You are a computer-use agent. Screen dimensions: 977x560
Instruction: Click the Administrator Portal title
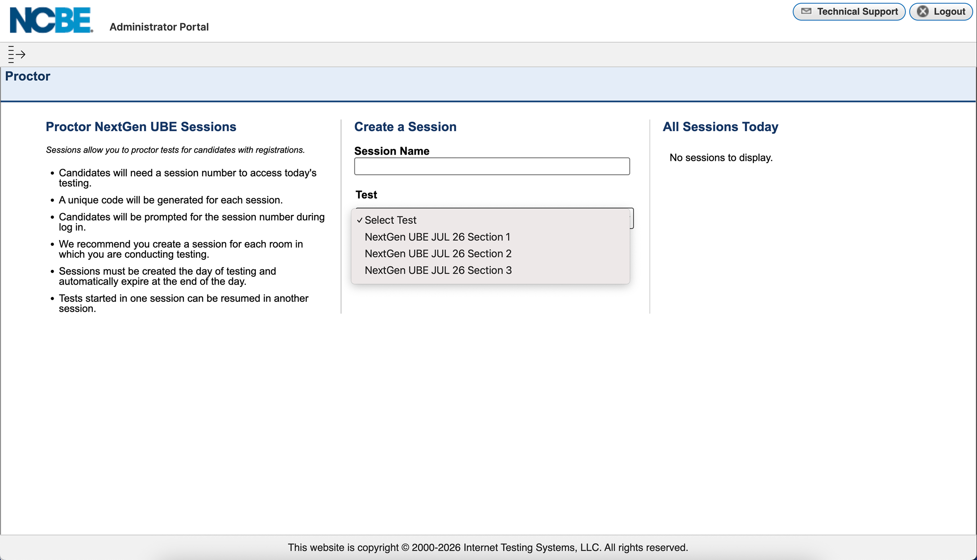(x=159, y=27)
